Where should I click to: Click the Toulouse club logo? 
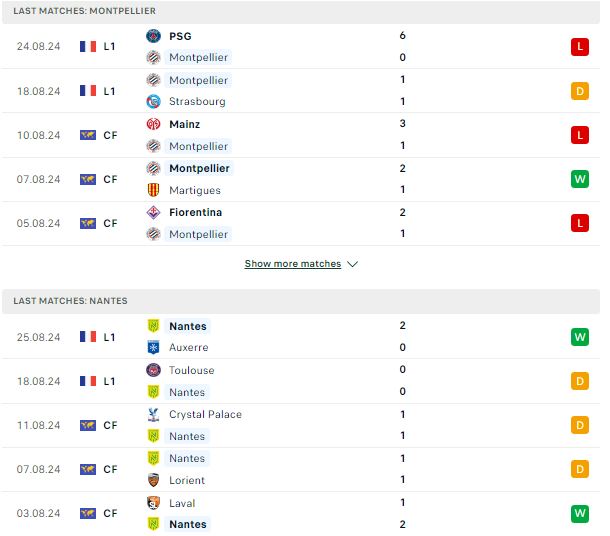pyautogui.click(x=153, y=370)
